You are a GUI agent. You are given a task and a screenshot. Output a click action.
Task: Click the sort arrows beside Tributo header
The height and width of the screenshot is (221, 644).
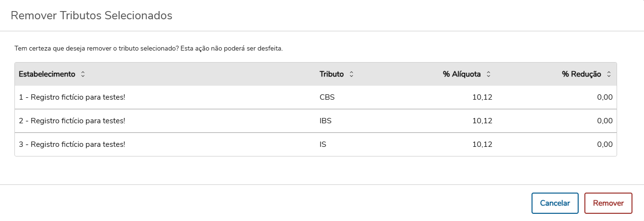[351, 74]
